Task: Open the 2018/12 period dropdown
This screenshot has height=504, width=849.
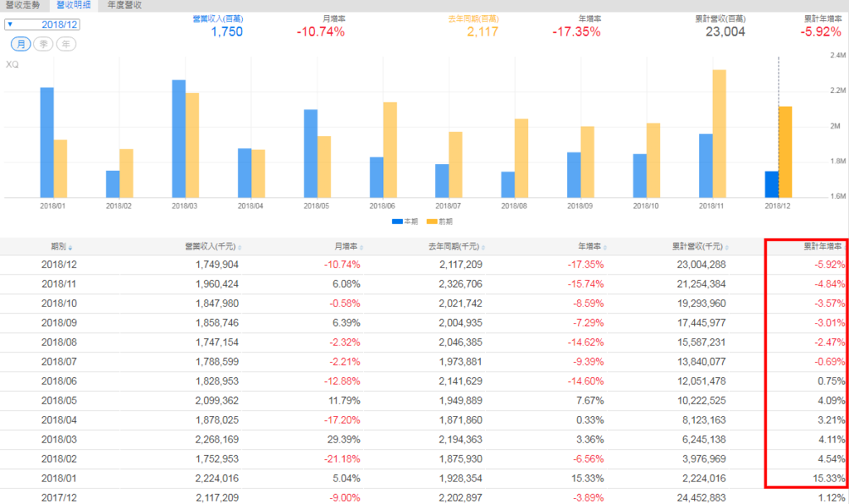Action: 42,24
